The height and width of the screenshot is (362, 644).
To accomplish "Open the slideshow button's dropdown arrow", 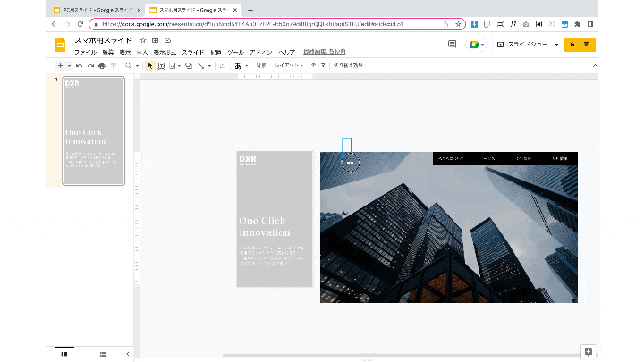I will (556, 44).
